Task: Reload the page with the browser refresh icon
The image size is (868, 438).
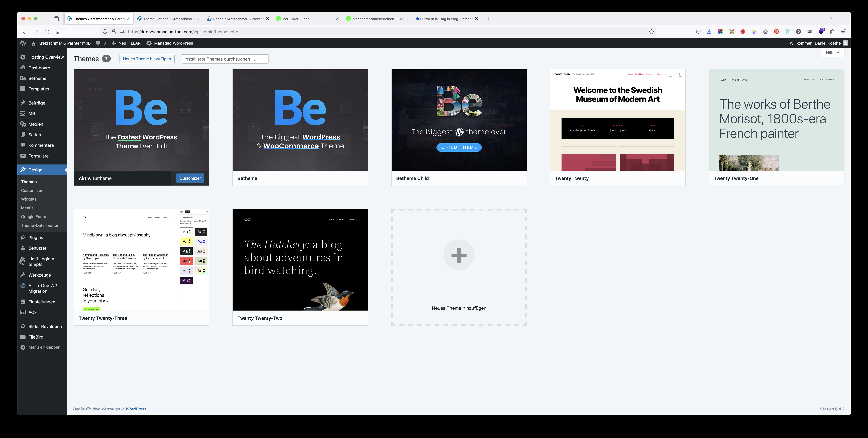Action: click(47, 32)
